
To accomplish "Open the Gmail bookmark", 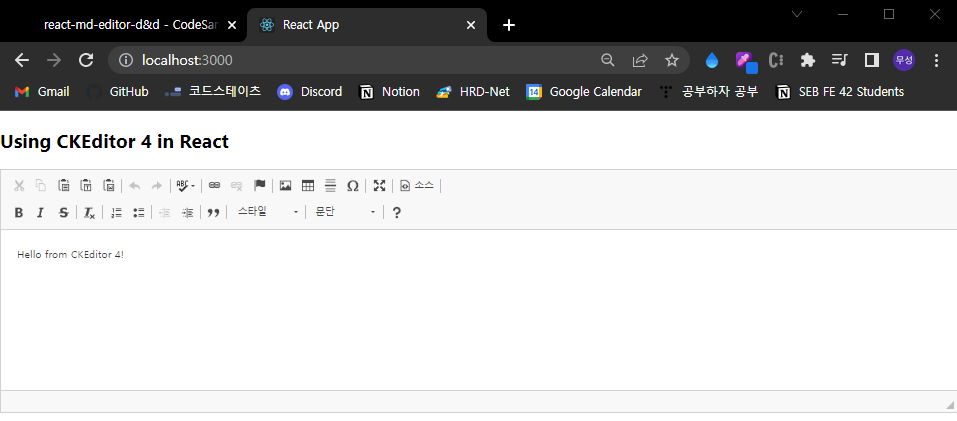I will (x=42, y=92).
